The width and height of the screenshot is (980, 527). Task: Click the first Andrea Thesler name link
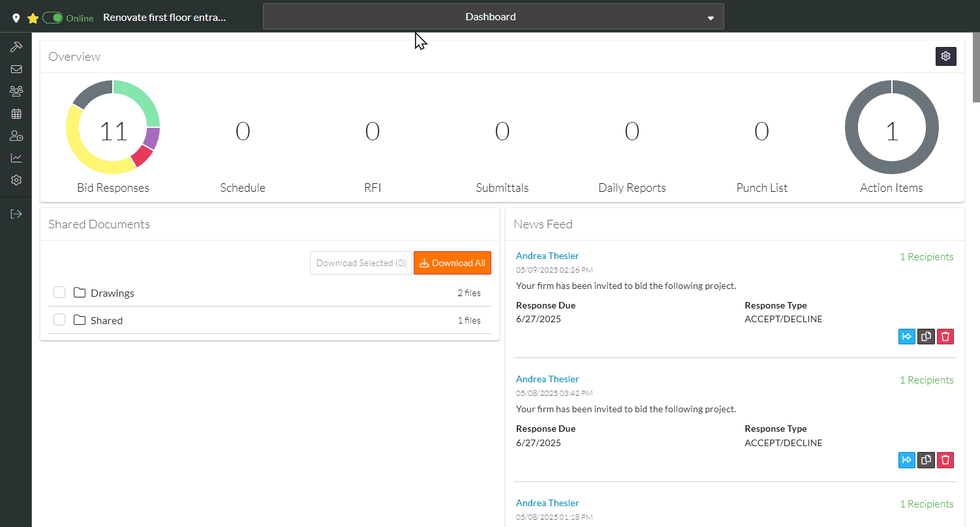click(x=547, y=256)
